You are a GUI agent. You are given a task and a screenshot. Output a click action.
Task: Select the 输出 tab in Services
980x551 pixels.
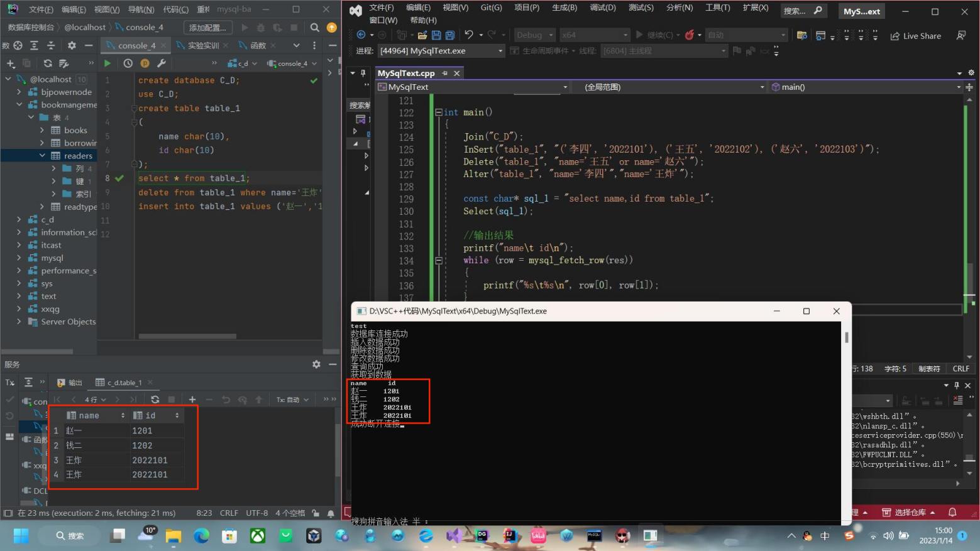70,383
